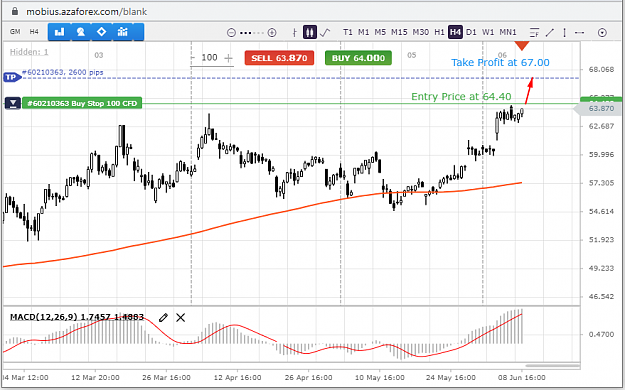The image size is (625, 390).
Task: Open the indicators list icon
Action: point(534,32)
